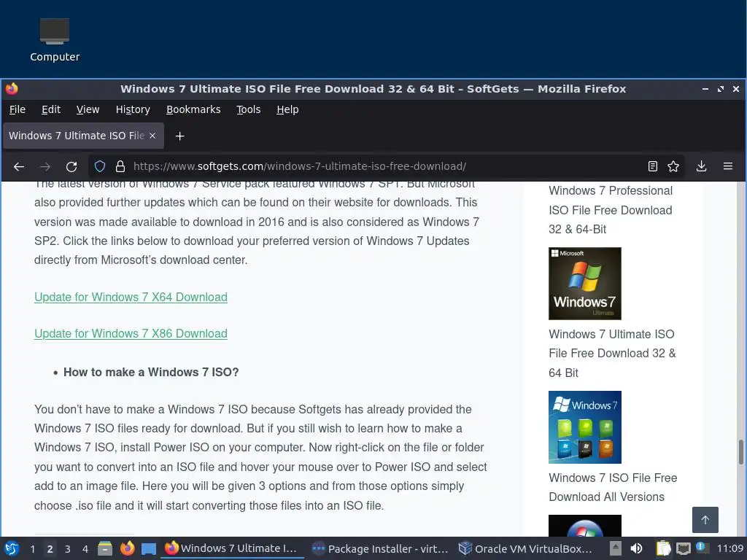Switch to Windows 7 Ultimate Firefox taskbar entry

click(232, 548)
